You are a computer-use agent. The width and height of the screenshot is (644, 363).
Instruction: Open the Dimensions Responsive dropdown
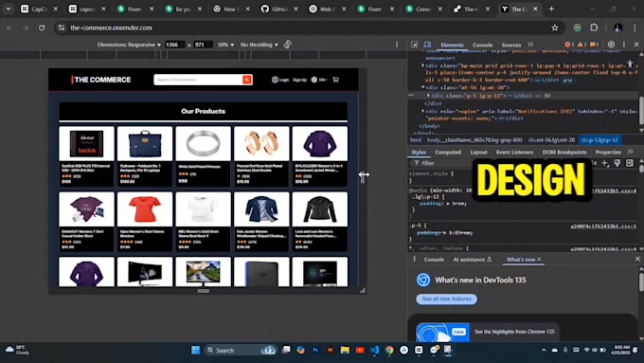click(x=129, y=45)
